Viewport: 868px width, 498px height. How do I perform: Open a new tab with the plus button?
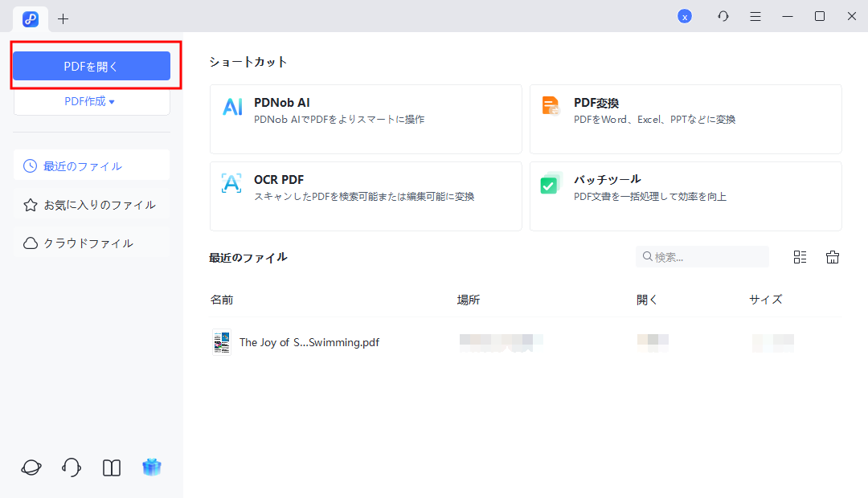click(63, 18)
